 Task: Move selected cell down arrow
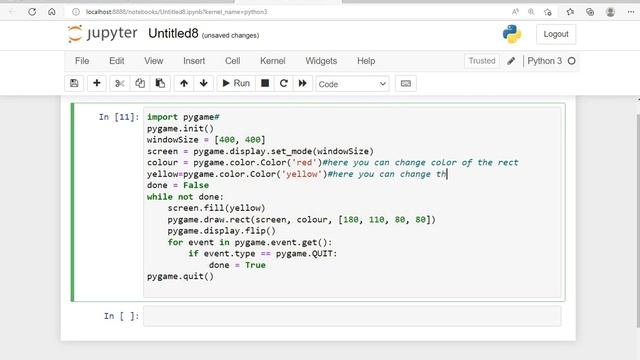point(204,83)
